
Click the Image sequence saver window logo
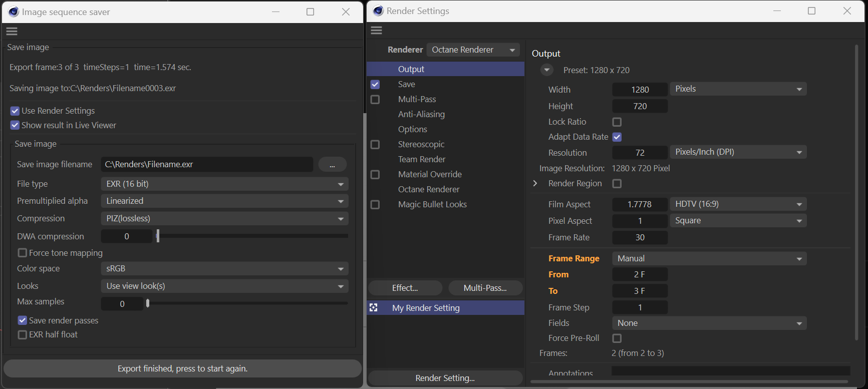[x=14, y=12]
